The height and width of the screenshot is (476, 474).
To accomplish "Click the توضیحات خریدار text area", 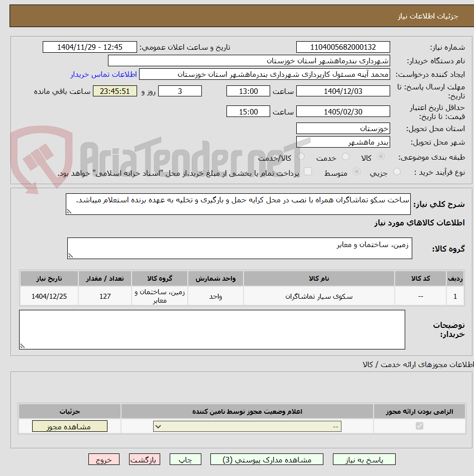I will pyautogui.click(x=212, y=329).
